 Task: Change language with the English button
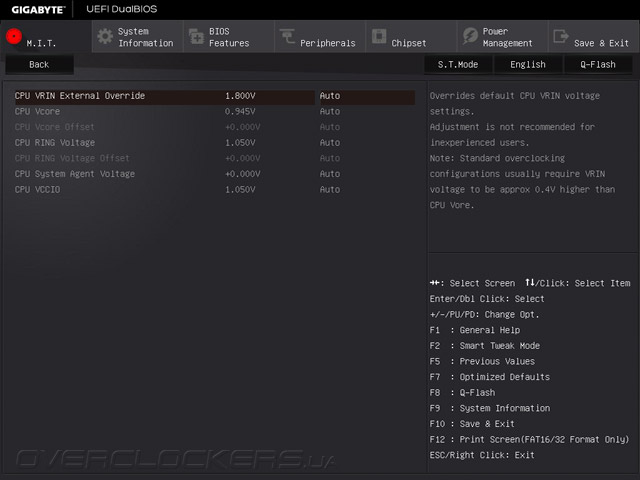click(x=528, y=64)
